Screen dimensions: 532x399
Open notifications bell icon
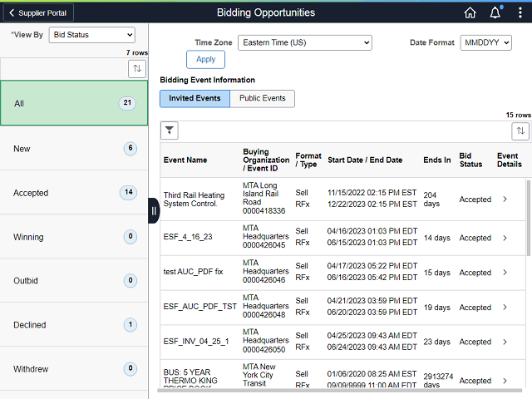click(x=495, y=13)
